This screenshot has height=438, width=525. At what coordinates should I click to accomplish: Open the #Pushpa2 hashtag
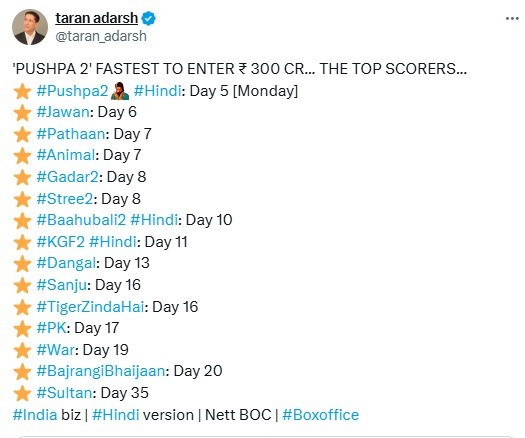72,91
